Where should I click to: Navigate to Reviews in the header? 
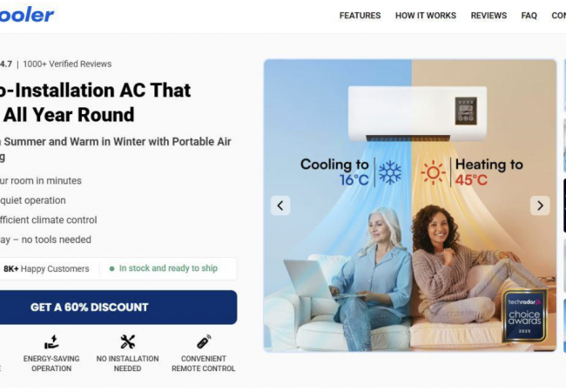click(489, 16)
